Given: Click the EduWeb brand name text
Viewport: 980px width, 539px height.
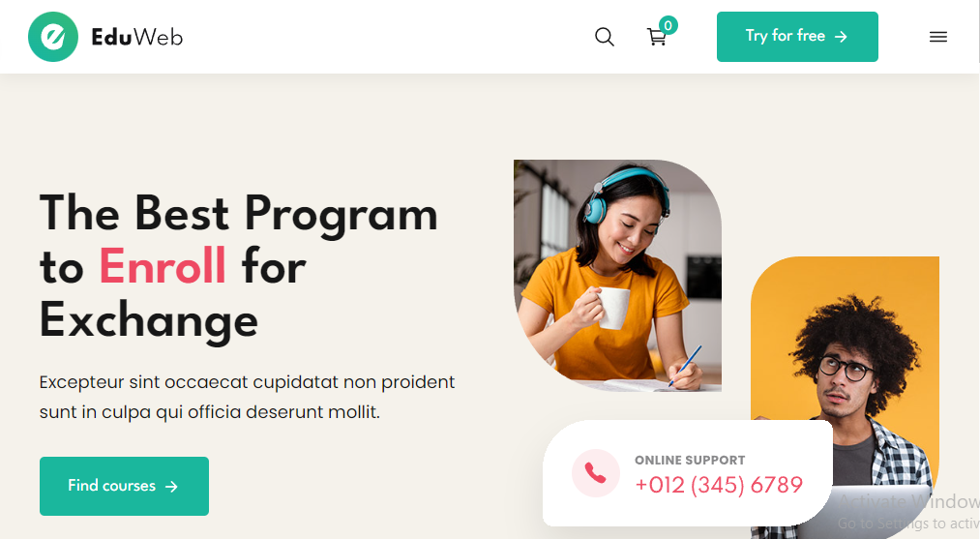Looking at the screenshot, I should click(x=136, y=37).
